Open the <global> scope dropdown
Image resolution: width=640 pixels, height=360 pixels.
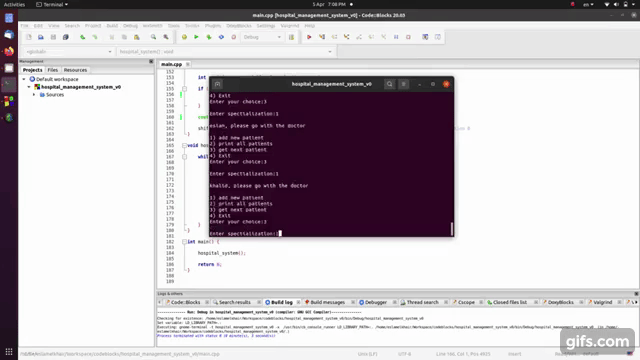(69, 51)
